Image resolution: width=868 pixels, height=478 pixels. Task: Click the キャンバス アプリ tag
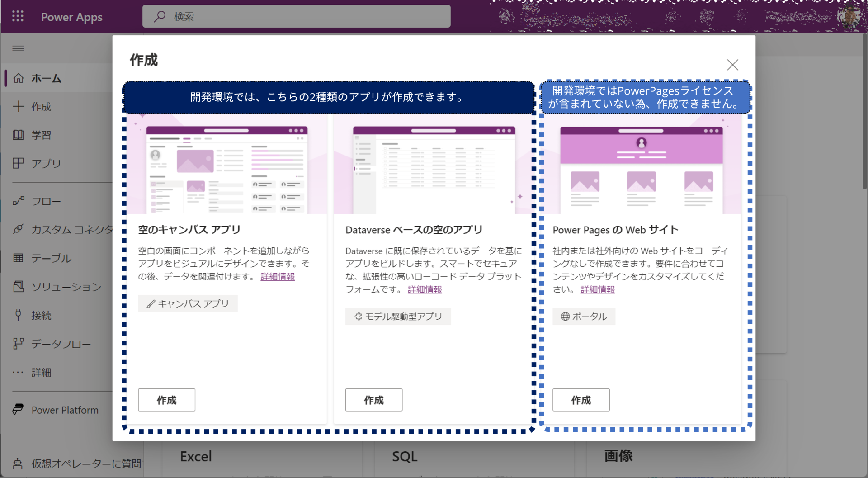[188, 303]
